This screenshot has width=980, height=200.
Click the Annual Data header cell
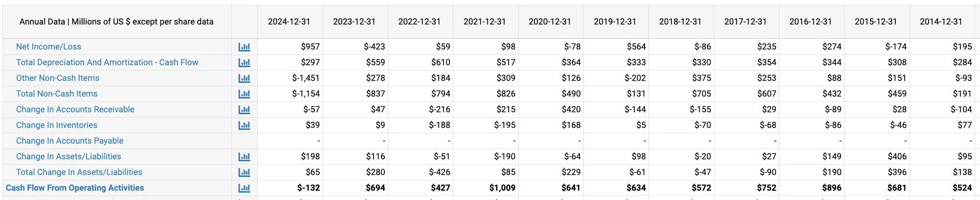[x=116, y=22]
